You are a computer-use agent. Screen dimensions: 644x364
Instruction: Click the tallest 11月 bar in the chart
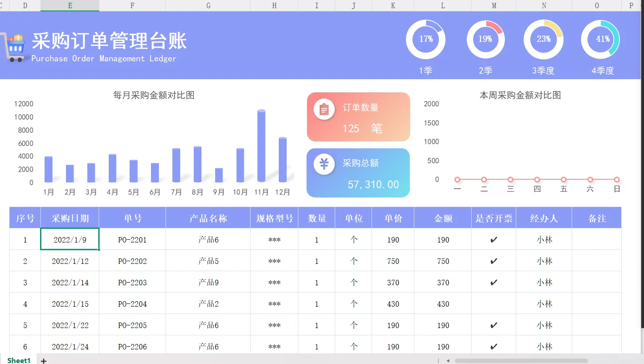261,146
